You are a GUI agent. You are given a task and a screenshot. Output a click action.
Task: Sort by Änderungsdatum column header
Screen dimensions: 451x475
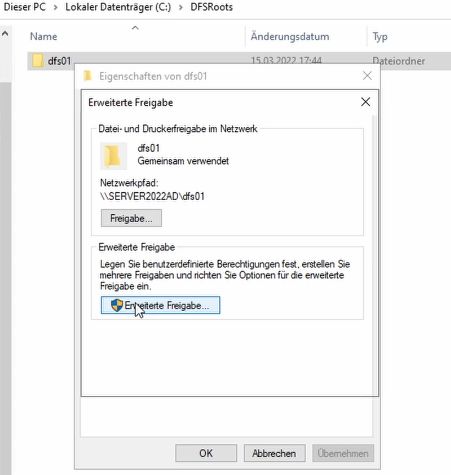click(290, 36)
